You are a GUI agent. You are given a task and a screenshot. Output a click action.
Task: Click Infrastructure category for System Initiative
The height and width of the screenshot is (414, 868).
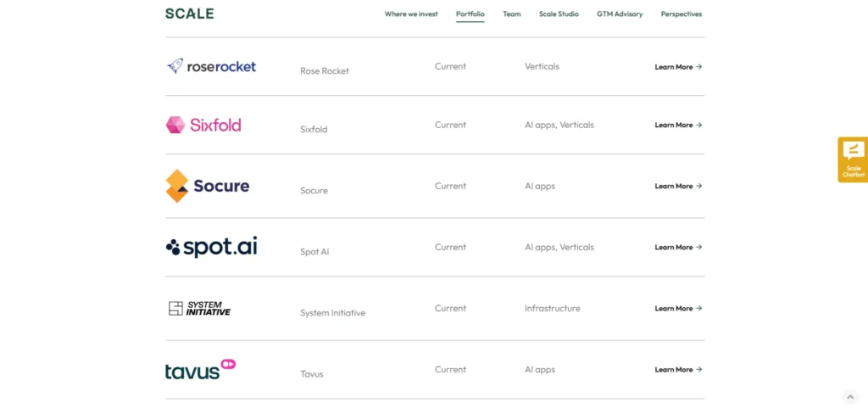(553, 308)
